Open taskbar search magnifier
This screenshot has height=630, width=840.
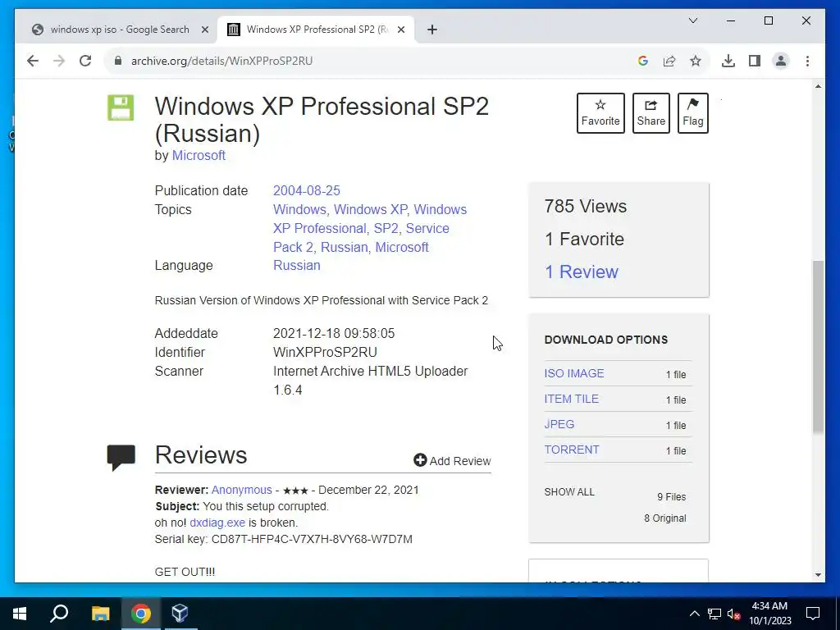[x=59, y=614]
